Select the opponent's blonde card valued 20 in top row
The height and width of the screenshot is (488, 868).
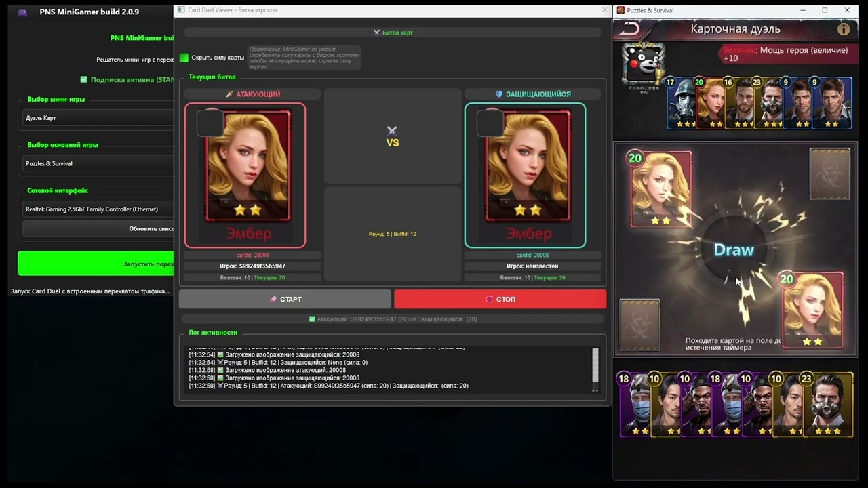[709, 104]
